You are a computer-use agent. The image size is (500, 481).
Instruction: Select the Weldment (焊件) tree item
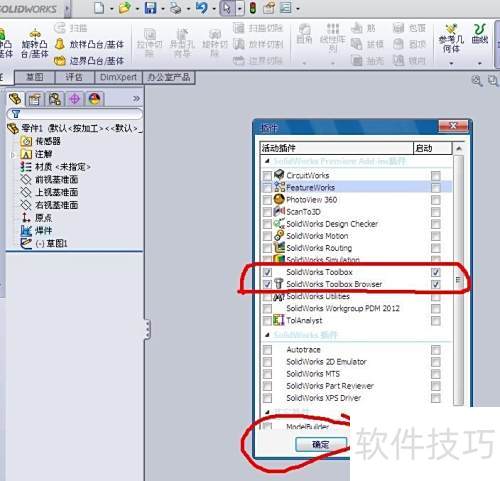tap(36, 230)
